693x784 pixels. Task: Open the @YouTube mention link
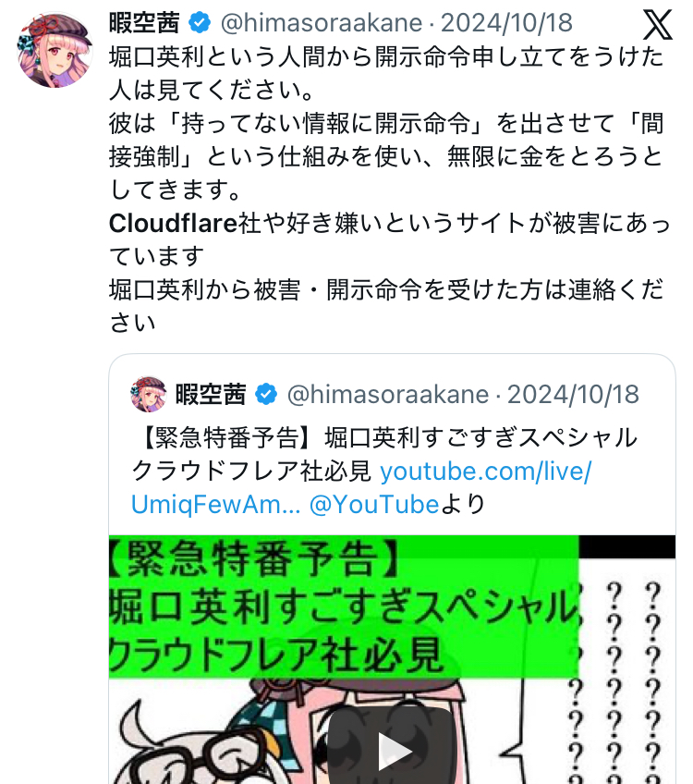point(373,504)
